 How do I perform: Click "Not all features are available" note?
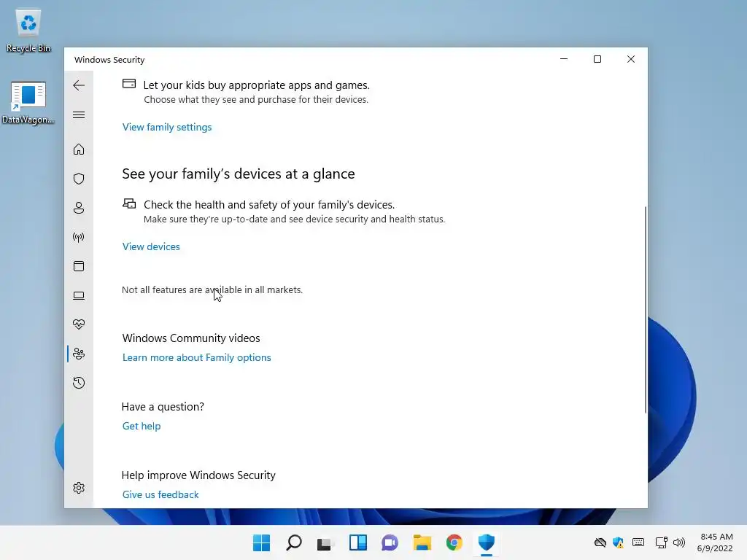tap(212, 290)
